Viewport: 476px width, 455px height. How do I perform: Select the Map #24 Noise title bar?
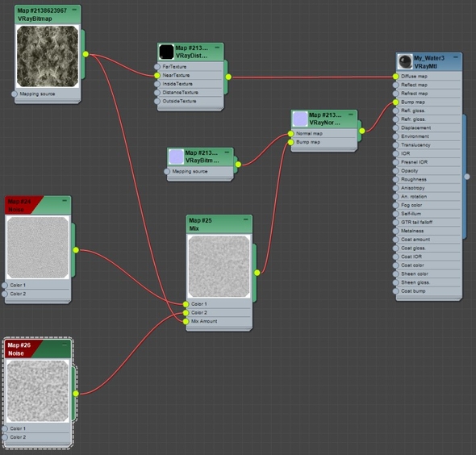tap(38, 205)
